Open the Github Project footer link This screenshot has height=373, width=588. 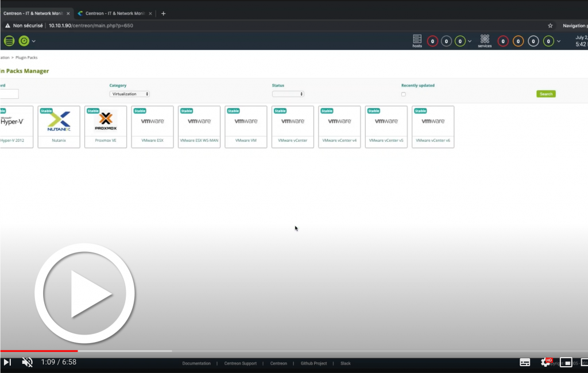[314, 364]
